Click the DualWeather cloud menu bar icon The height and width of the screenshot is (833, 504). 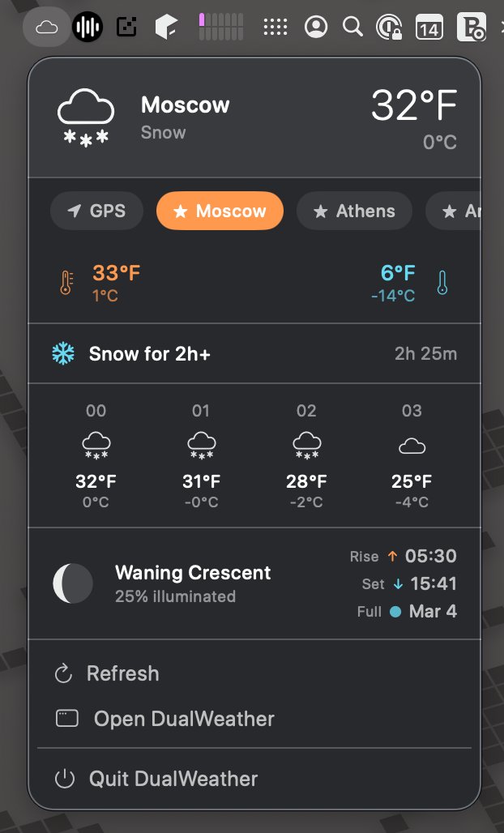[47, 28]
